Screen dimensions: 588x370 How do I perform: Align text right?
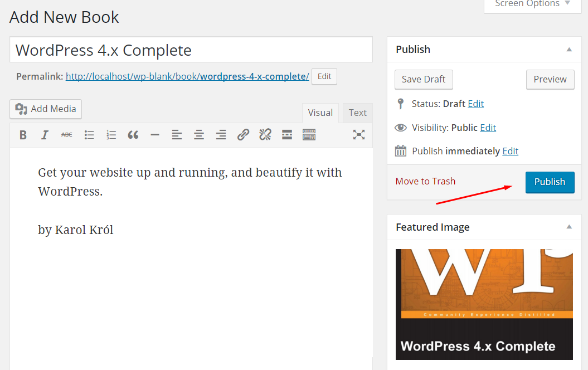(221, 135)
